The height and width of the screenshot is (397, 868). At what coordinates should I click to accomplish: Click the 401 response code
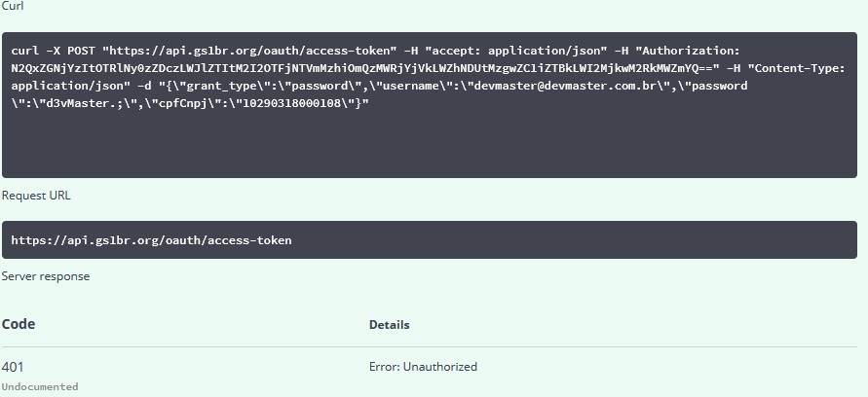tap(13, 367)
